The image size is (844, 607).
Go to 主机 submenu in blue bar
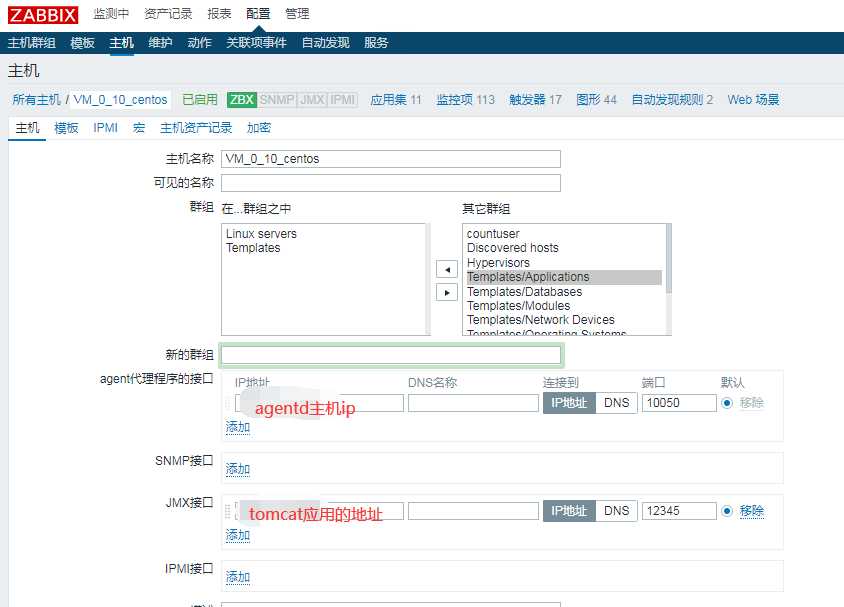[121, 43]
